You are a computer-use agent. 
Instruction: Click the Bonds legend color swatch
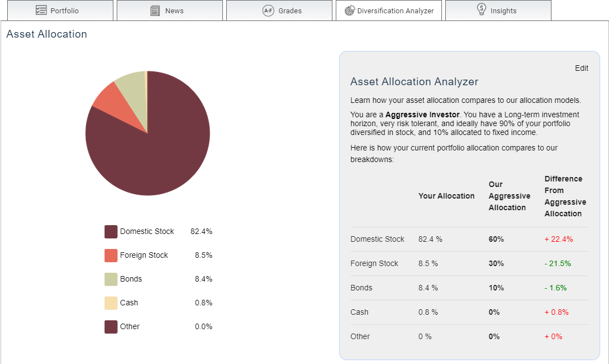click(x=111, y=279)
